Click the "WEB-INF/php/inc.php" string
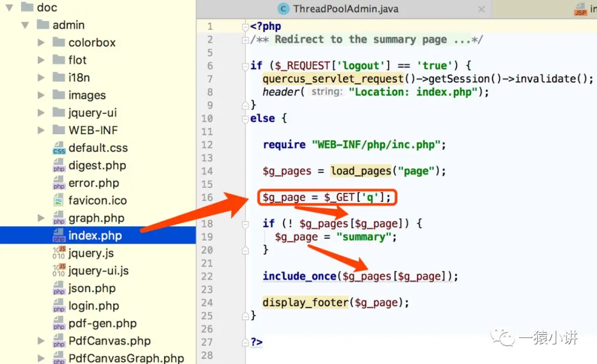The width and height of the screenshot is (597, 364). coord(376,145)
